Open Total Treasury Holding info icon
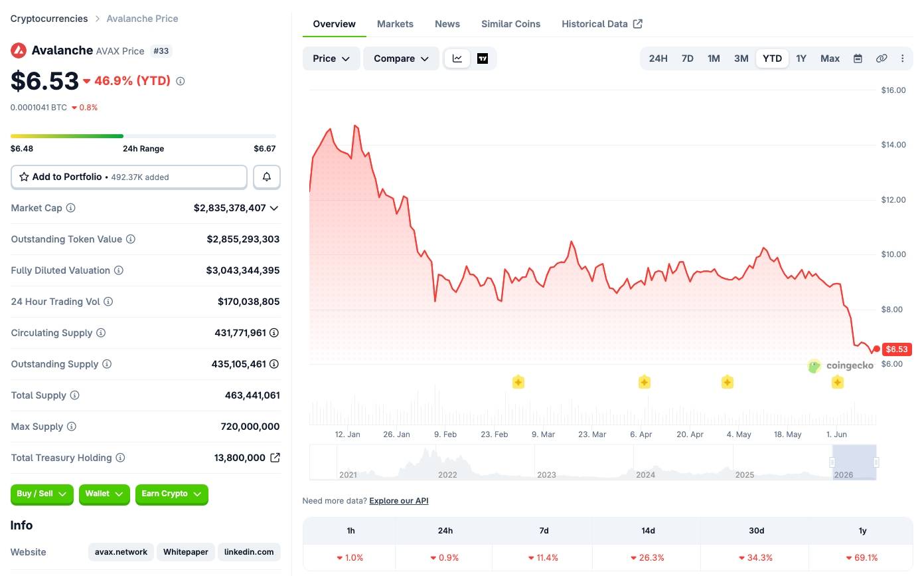 pyautogui.click(x=120, y=458)
